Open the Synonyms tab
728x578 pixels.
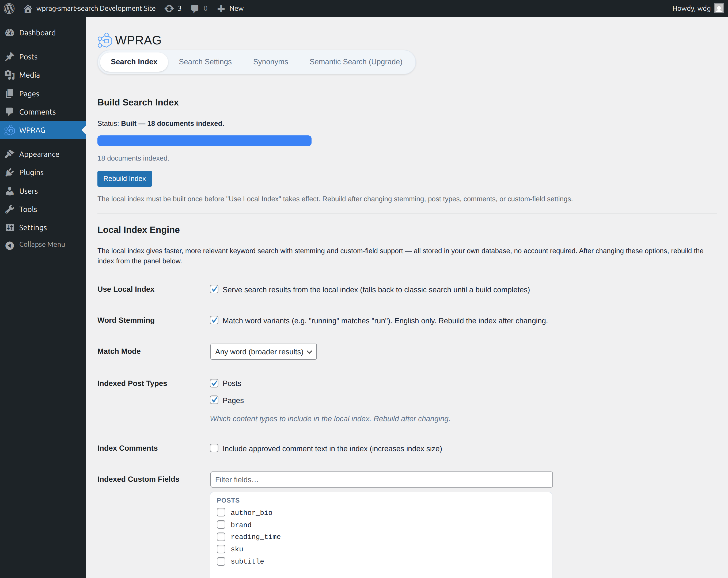pyautogui.click(x=271, y=62)
